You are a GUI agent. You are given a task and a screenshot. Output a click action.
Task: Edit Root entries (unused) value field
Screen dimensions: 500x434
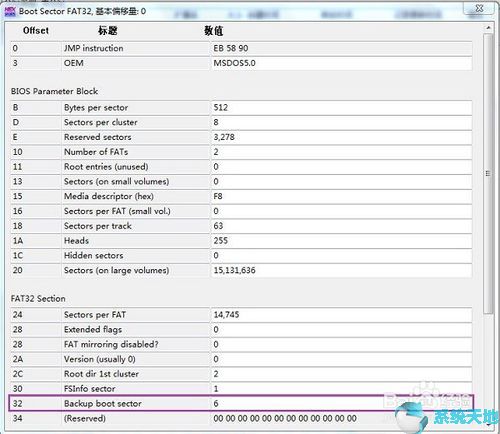point(342,167)
